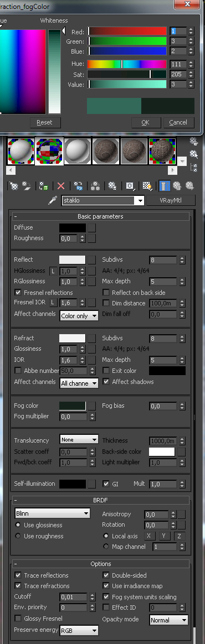Image resolution: width=205 pixels, height=644 pixels.
Task: Click Show Shaded Material in Viewport icon
Action: click(147, 186)
